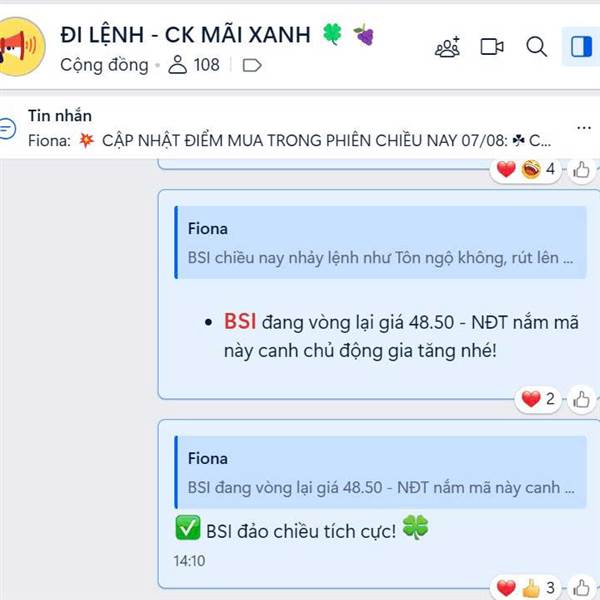Jump to quoted 'BSI chiều nay' message

380,242
